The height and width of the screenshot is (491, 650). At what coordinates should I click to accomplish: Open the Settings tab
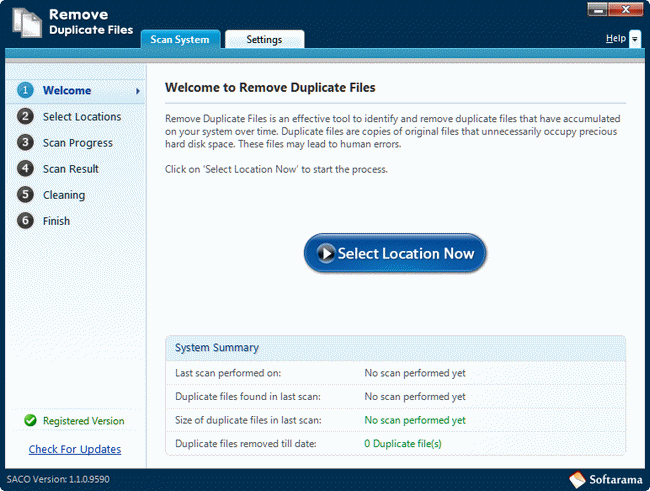click(264, 39)
